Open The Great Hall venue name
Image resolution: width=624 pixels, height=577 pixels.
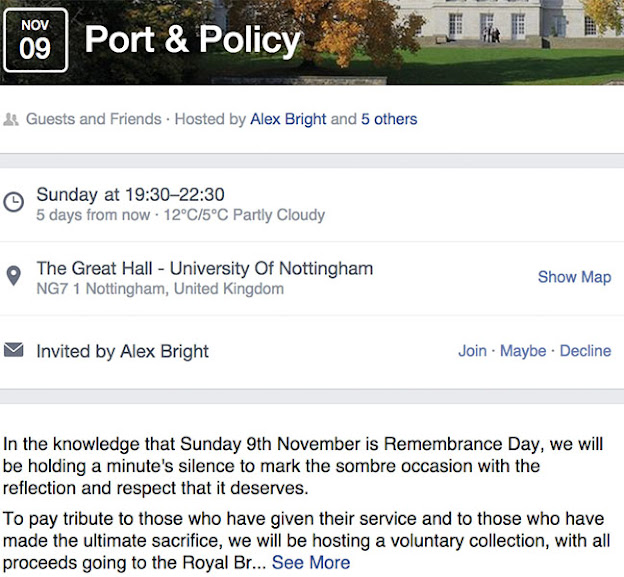(205, 268)
